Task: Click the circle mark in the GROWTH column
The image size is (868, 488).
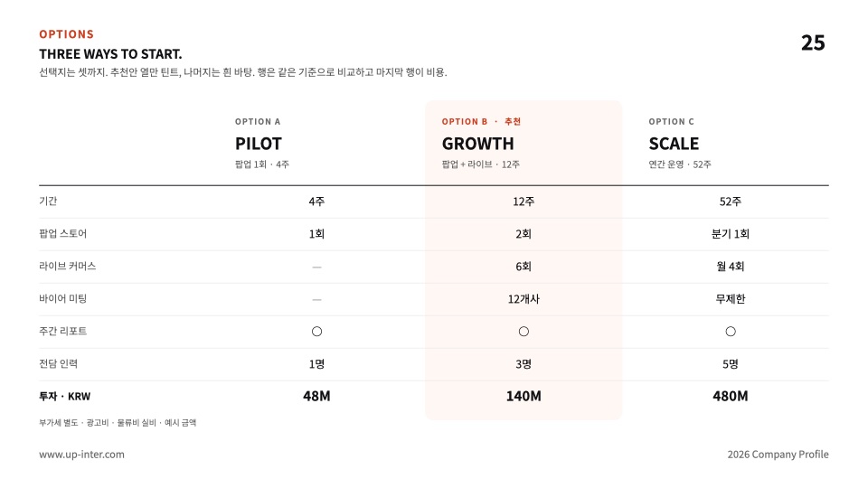Action: point(524,332)
